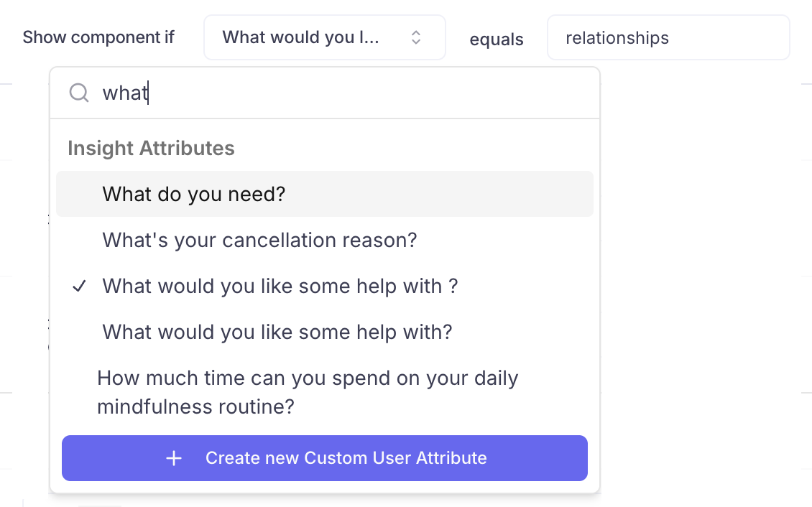Pick the unchecked "What would you like some help with?" option
Image resolution: width=812 pixels, height=507 pixels.
coord(277,332)
